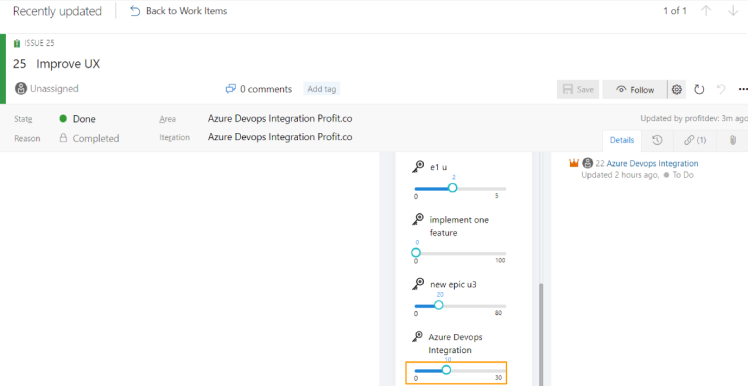The width and height of the screenshot is (748, 386).
Task: Click 0 comments link
Action: coord(266,89)
